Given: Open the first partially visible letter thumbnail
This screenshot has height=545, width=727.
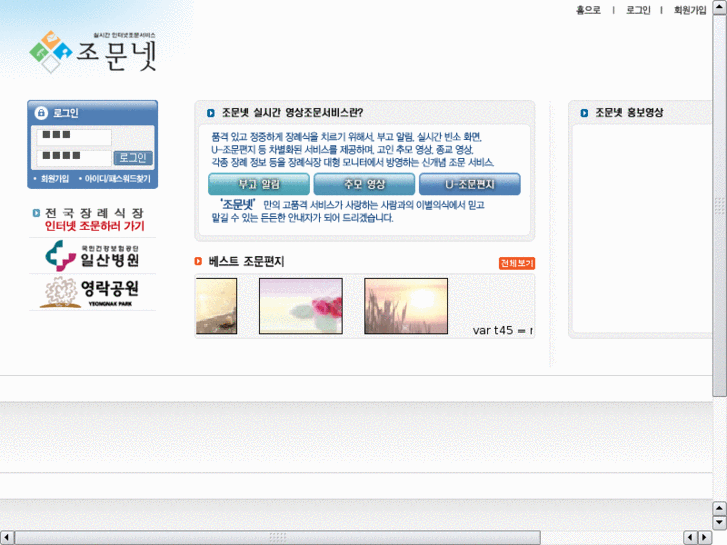Looking at the screenshot, I should [217, 306].
